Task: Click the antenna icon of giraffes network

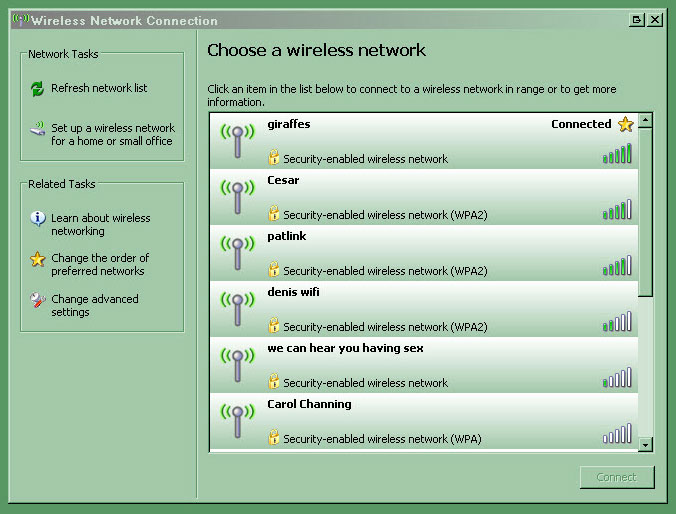Action: tap(238, 141)
